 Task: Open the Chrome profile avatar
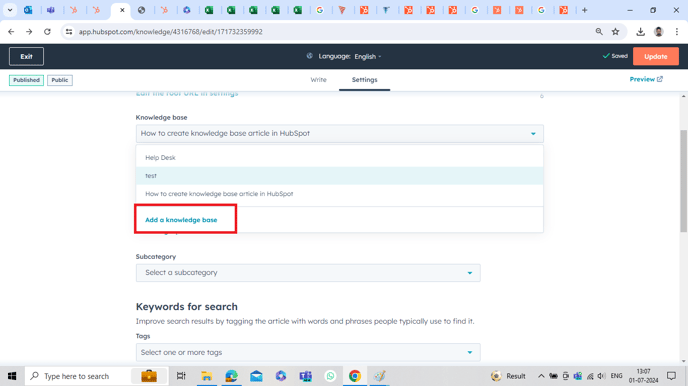(x=659, y=32)
